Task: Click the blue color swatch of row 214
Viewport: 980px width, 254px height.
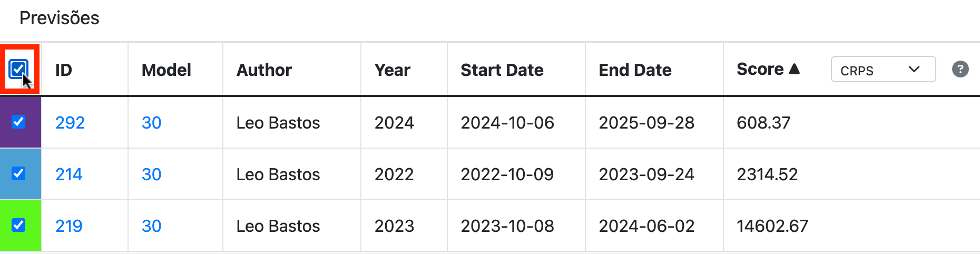Action: click(x=21, y=174)
